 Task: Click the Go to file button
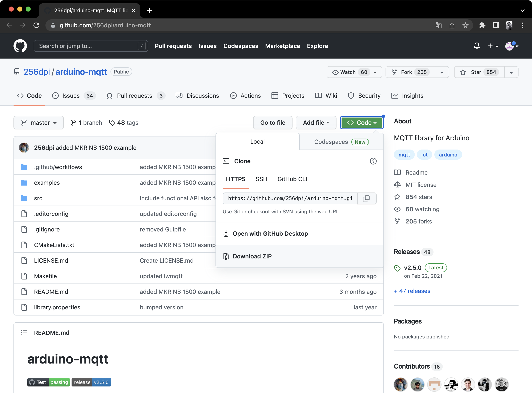(273, 123)
